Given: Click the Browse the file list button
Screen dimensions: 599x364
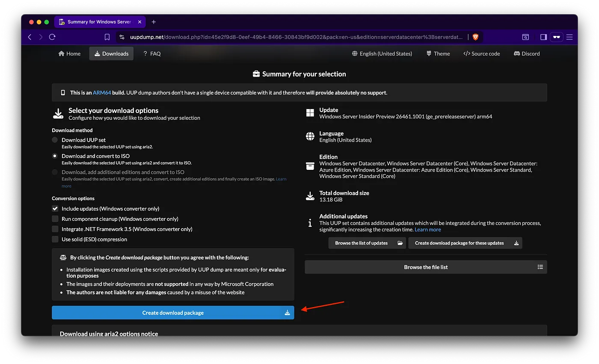Looking at the screenshot, I should [425, 267].
